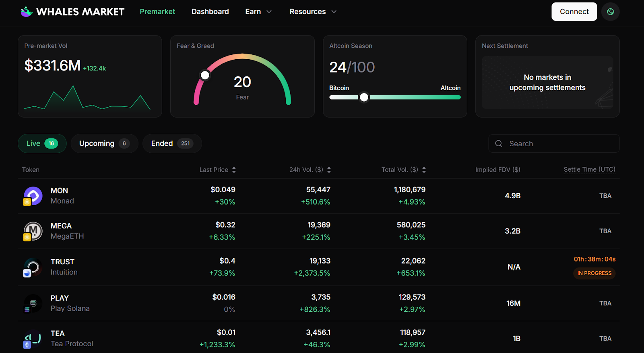Click TRUST countdown 01h:38m:04s

[594, 259]
